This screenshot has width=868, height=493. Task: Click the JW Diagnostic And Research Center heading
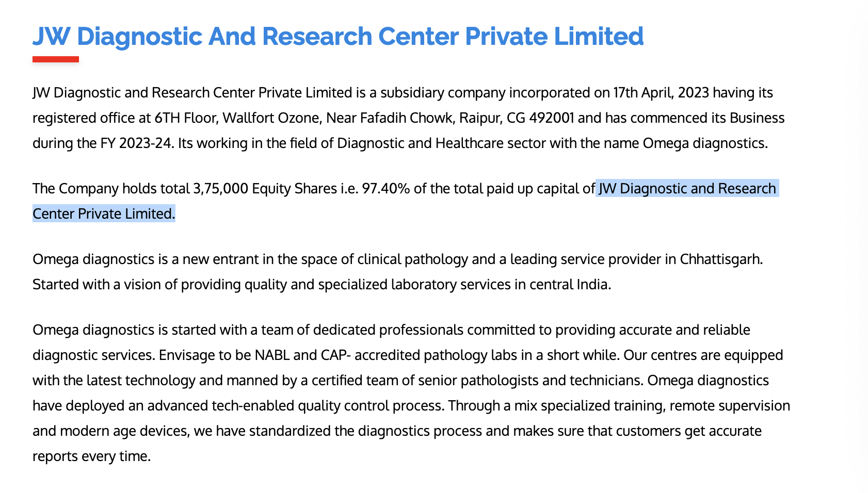[x=338, y=37]
